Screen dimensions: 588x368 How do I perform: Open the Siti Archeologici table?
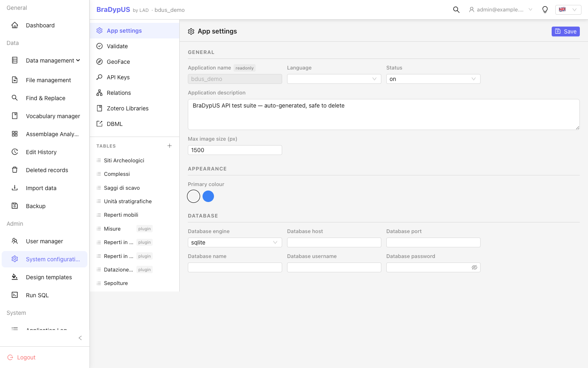click(134, 160)
